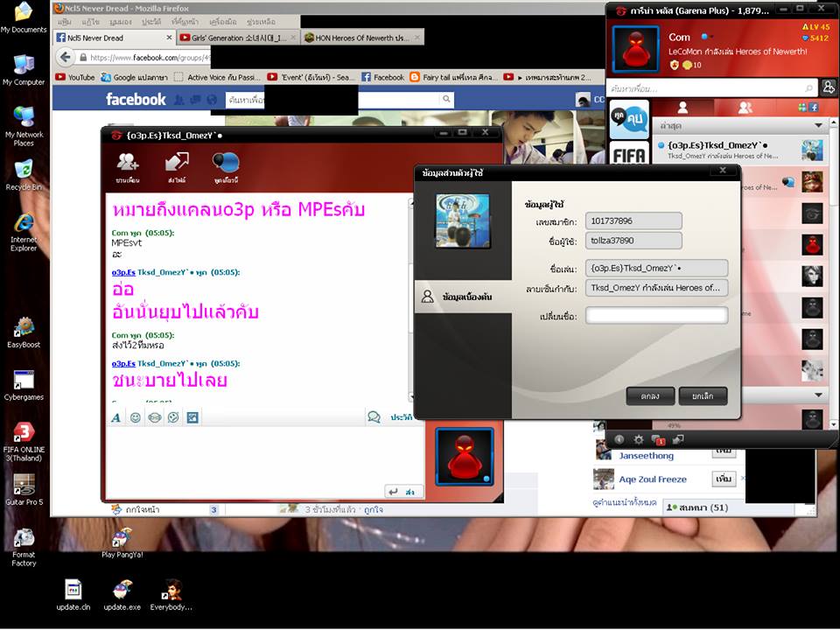
Task: Select Ncl5 Never Dread Firefox tab
Action: [x=114, y=38]
